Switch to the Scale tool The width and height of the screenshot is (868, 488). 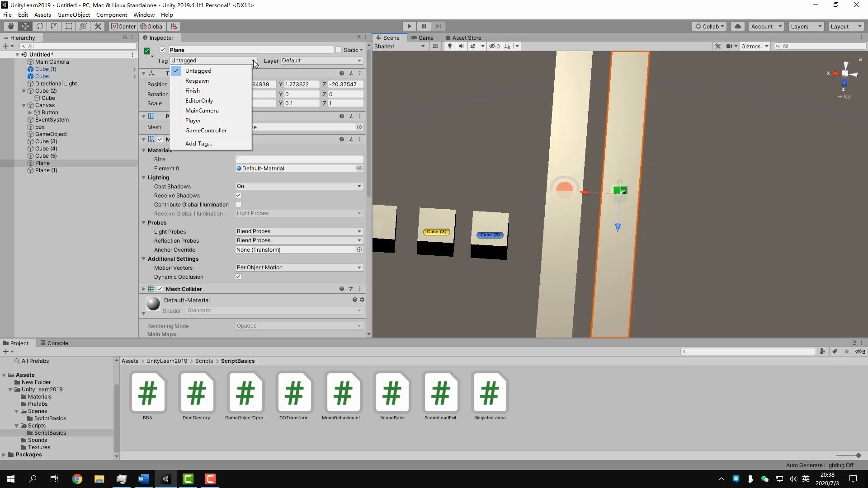click(54, 26)
